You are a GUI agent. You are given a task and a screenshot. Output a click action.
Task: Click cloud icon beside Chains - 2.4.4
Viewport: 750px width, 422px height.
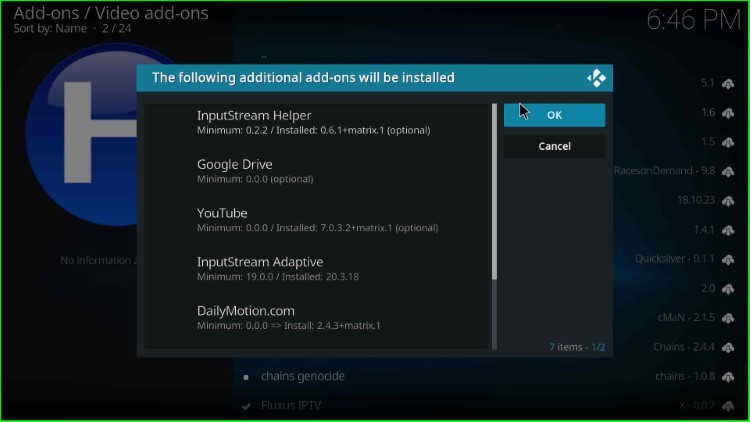point(728,347)
